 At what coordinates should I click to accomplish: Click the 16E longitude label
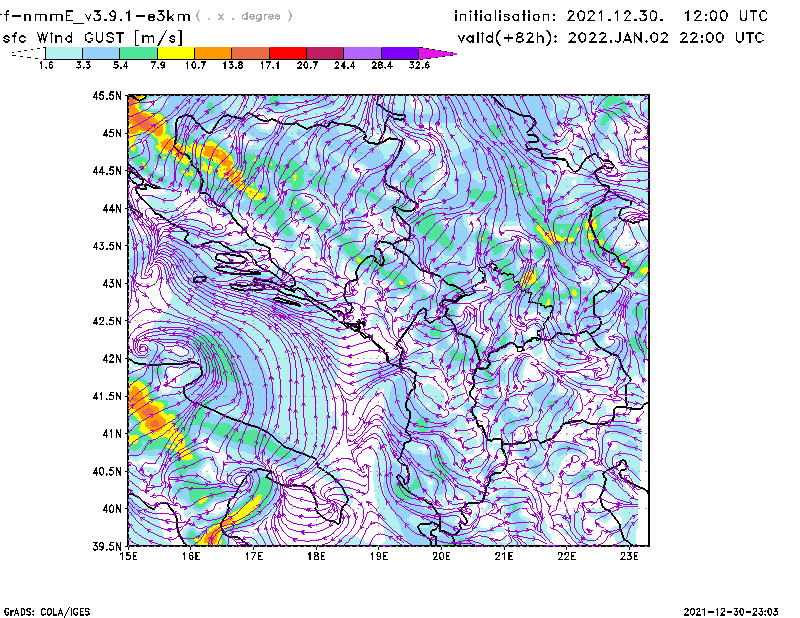pyautogui.click(x=191, y=556)
